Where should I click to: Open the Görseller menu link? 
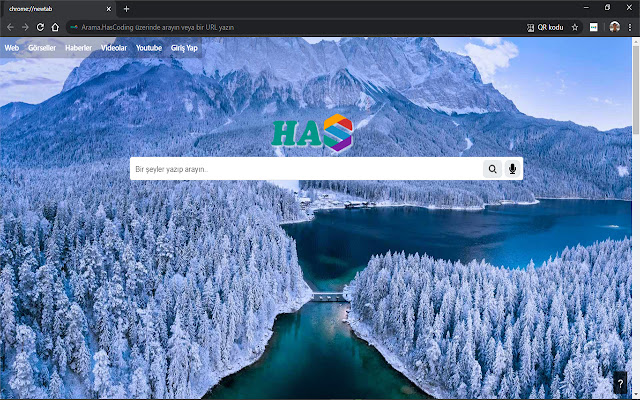coord(42,48)
